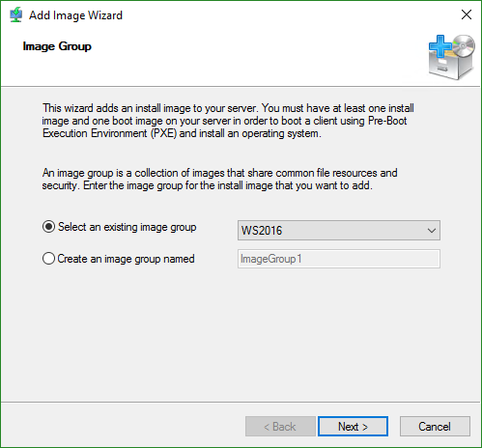Click the paragraph mentioning Pre-Boot Execution Environment

coord(228,121)
